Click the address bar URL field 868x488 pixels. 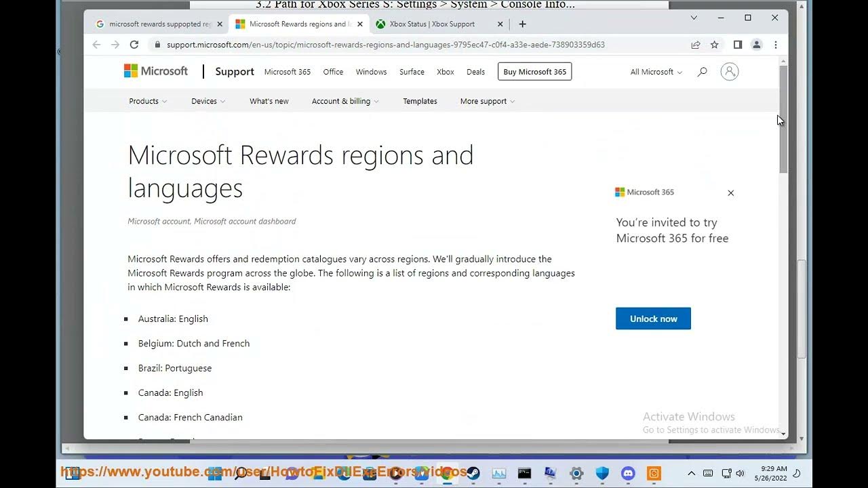point(386,45)
